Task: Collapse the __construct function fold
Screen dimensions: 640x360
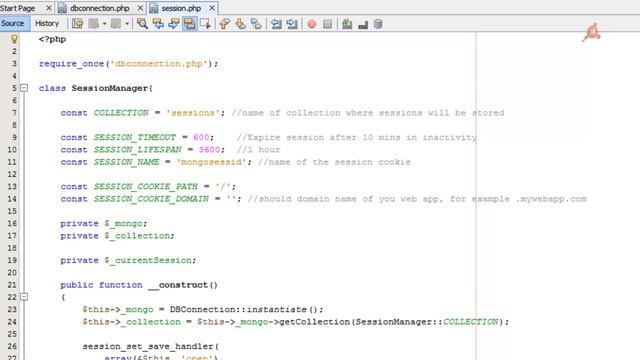Action: tap(24, 297)
